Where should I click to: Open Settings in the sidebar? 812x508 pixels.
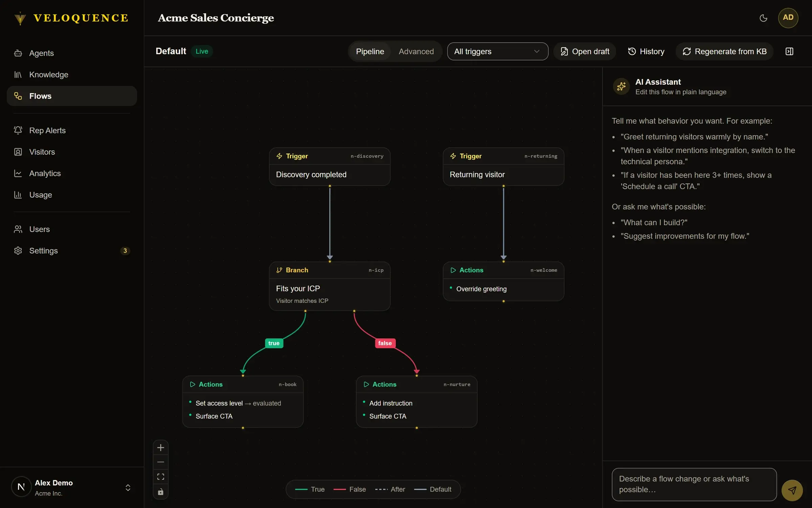pos(72,251)
